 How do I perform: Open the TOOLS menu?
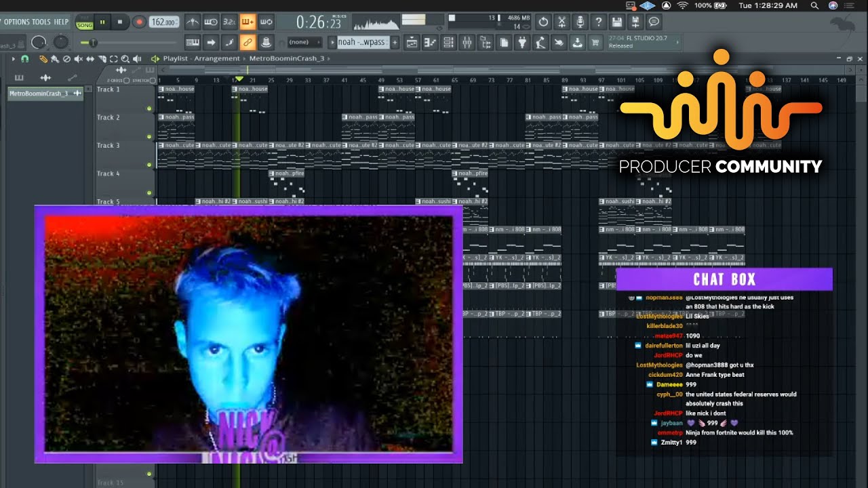click(41, 22)
